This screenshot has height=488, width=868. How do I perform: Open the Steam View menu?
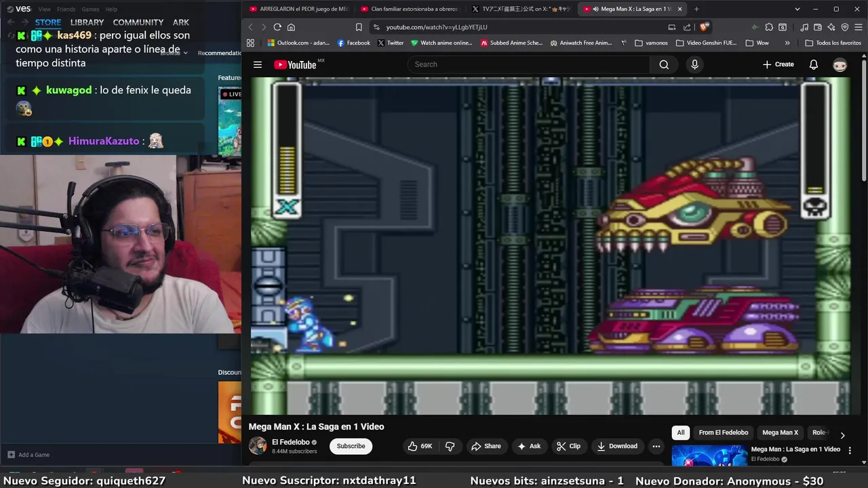(x=45, y=9)
